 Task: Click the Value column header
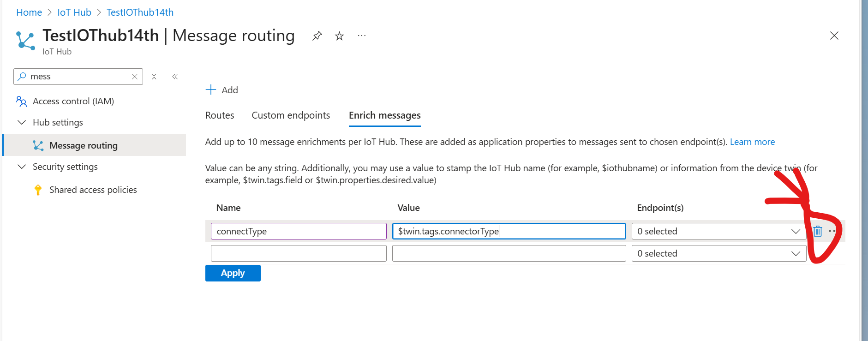[409, 208]
